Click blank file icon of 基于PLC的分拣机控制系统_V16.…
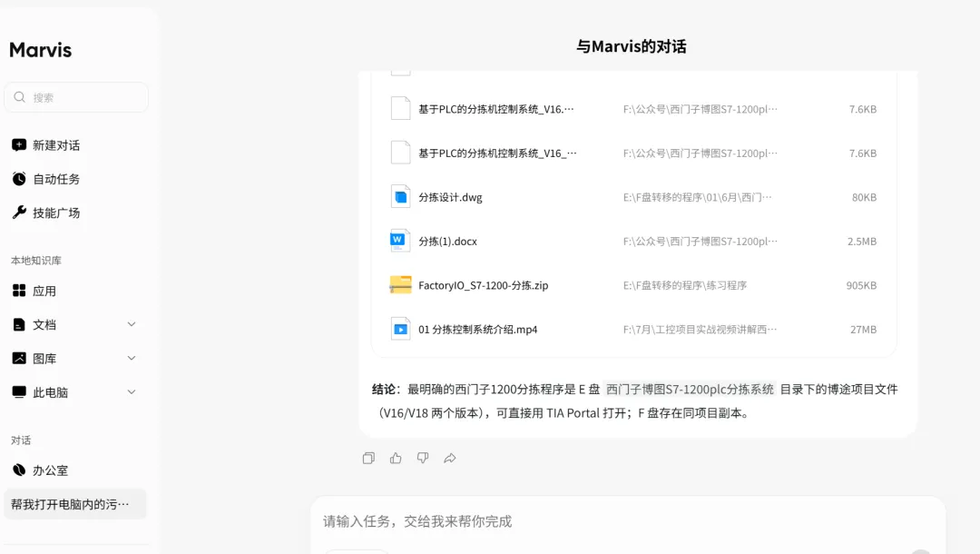This screenshot has height=554, width=980. tap(400, 109)
